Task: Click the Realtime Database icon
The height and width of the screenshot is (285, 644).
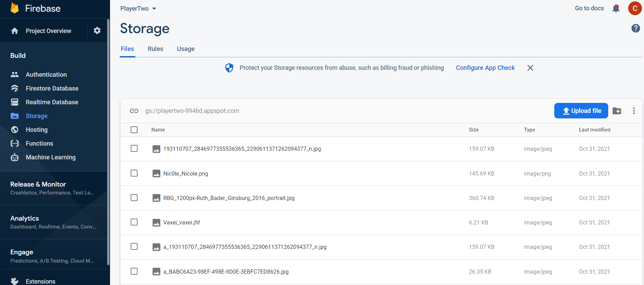Action: point(14,102)
